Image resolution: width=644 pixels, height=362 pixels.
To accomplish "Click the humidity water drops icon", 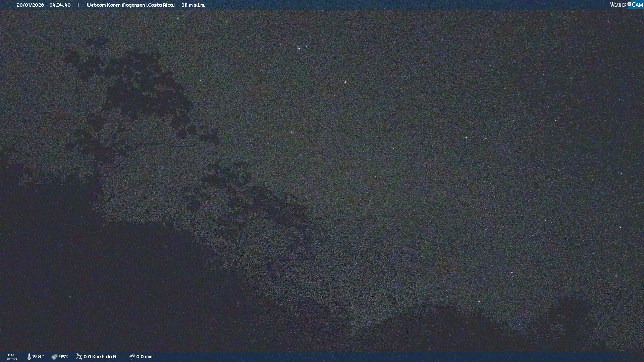I will click(54, 357).
